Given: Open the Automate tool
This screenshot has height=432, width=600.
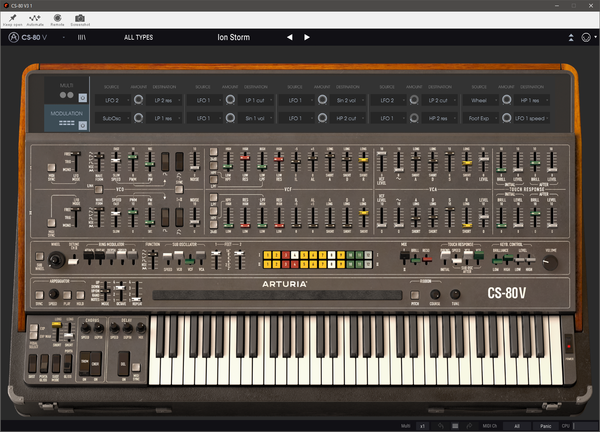Looking at the screenshot, I should point(35,18).
